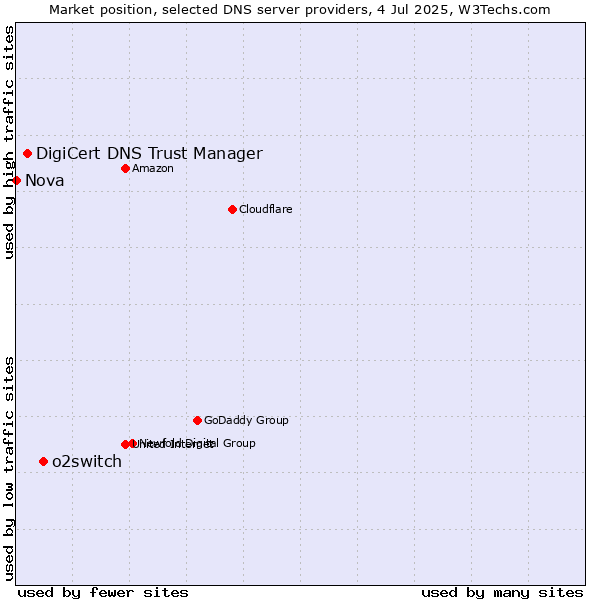Click the 'used by fewer sites' axis label
The image size is (600, 600).
pyautogui.click(x=103, y=593)
